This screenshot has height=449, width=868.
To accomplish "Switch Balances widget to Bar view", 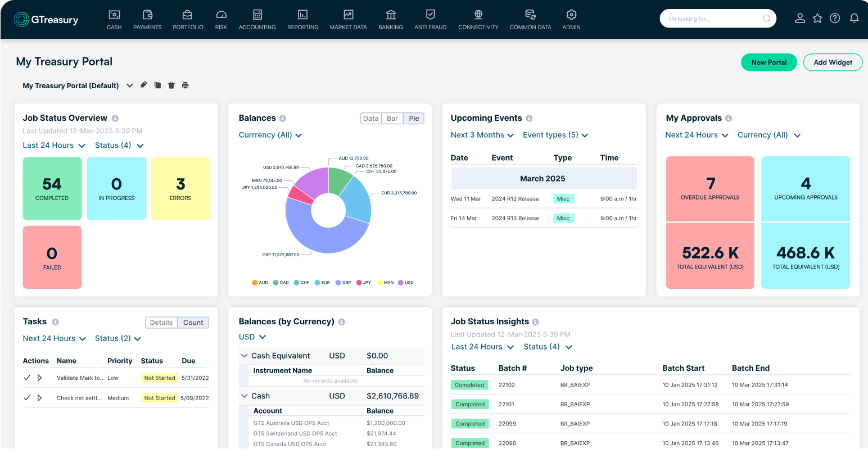I will [392, 119].
